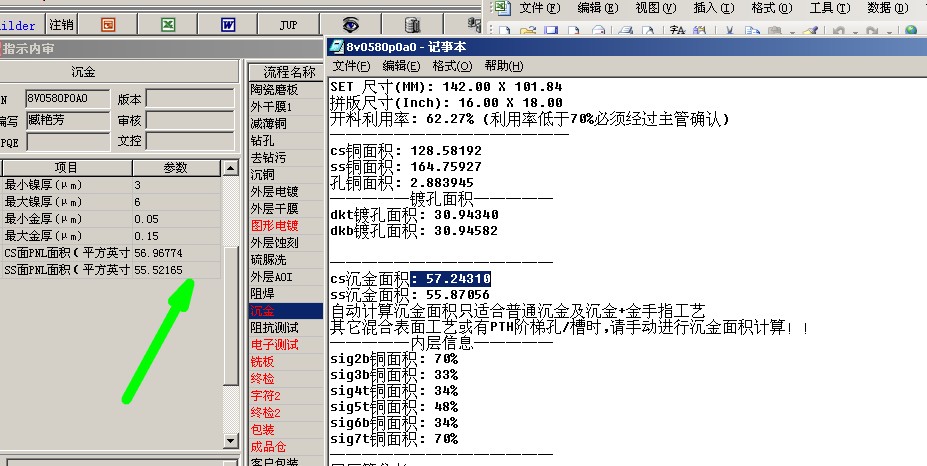Click the N field containing 8V0580P0A0
Image resolution: width=927 pixels, height=466 pixels.
(67, 98)
